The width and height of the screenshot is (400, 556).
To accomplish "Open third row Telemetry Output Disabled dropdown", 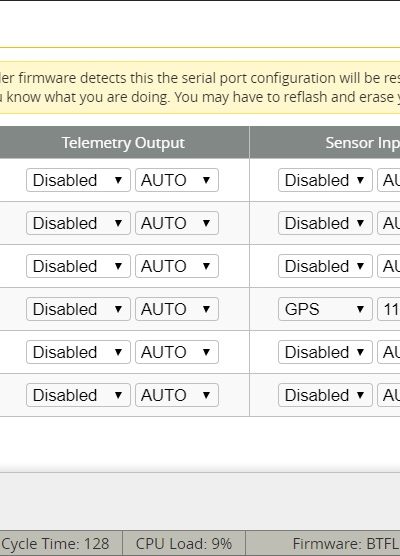I will click(x=78, y=266).
